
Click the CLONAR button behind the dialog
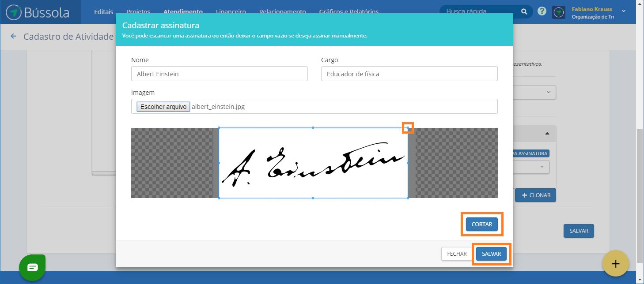[535, 195]
